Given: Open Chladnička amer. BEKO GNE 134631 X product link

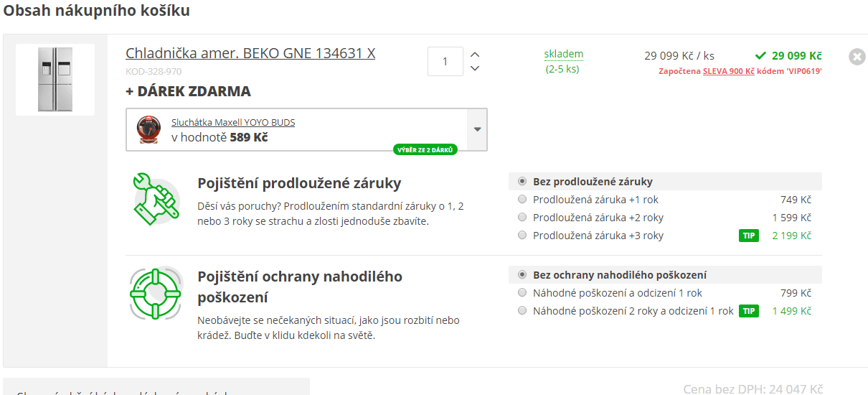Looking at the screenshot, I should [250, 53].
